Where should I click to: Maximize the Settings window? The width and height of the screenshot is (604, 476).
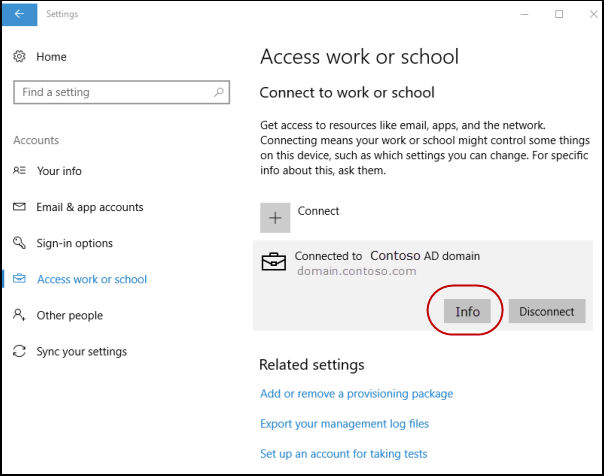point(558,14)
